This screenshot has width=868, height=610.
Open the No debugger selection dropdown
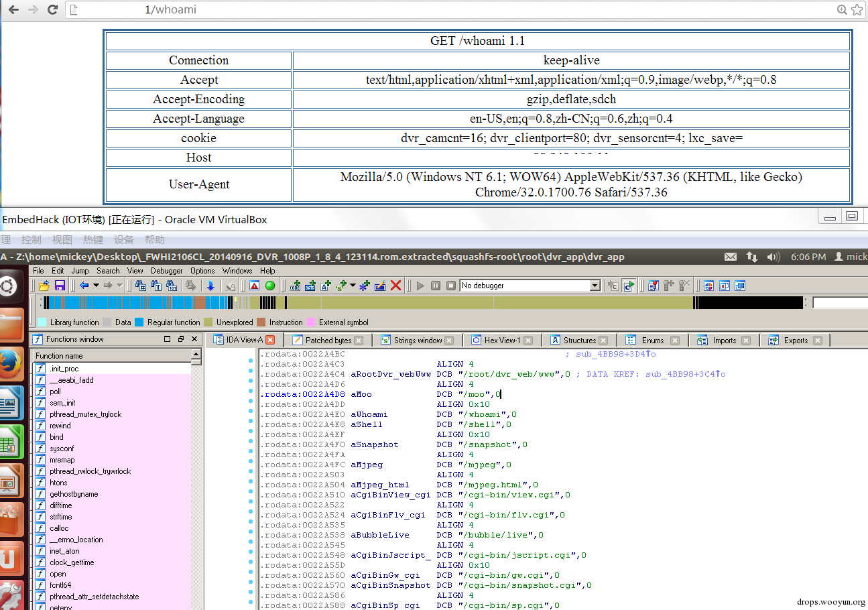pos(595,286)
